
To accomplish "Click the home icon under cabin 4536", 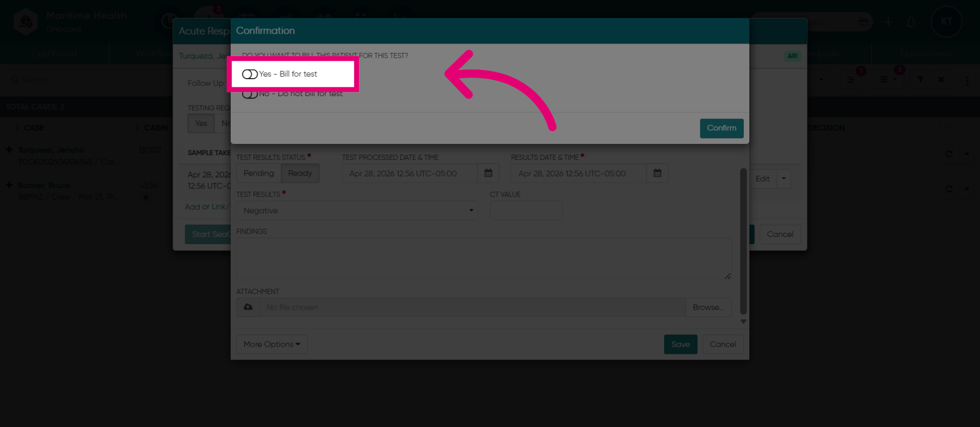I will 146,197.
